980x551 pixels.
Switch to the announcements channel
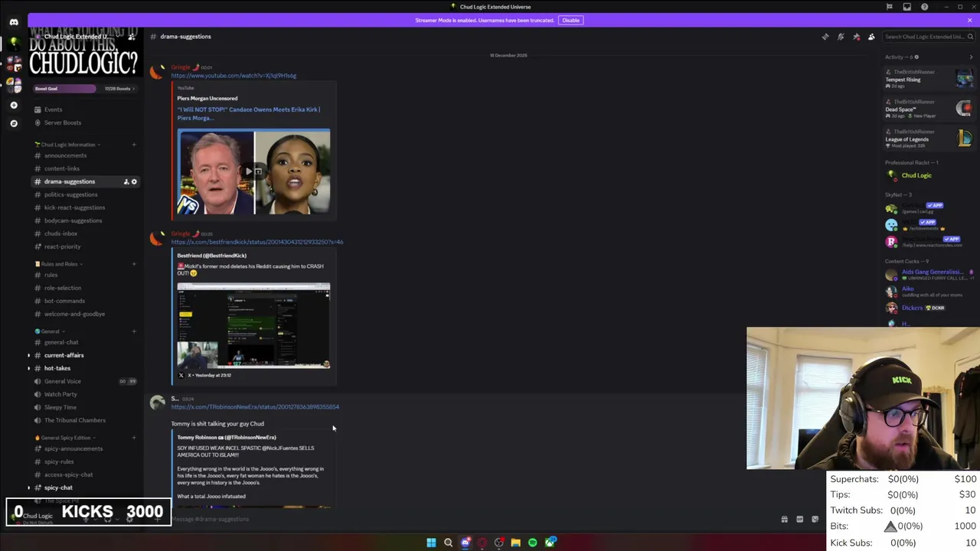click(84, 155)
